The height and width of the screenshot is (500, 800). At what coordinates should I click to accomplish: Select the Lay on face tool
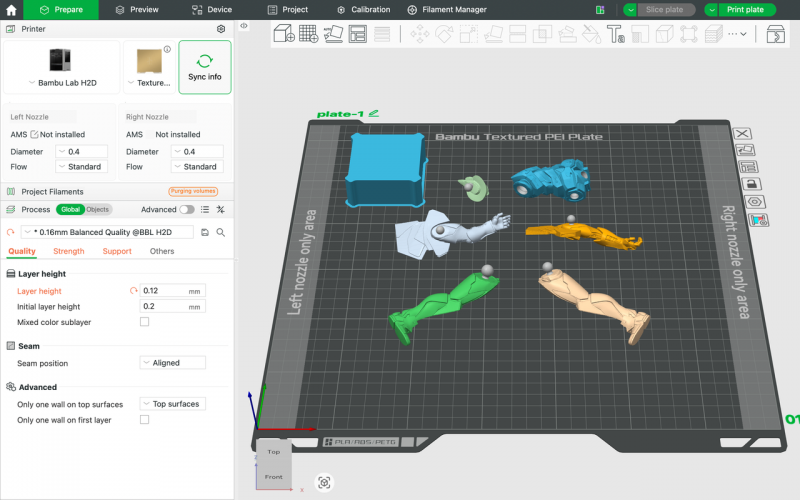coord(493,34)
